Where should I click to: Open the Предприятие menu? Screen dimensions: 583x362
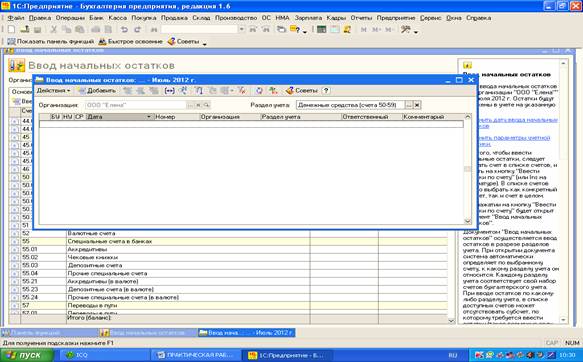point(396,18)
